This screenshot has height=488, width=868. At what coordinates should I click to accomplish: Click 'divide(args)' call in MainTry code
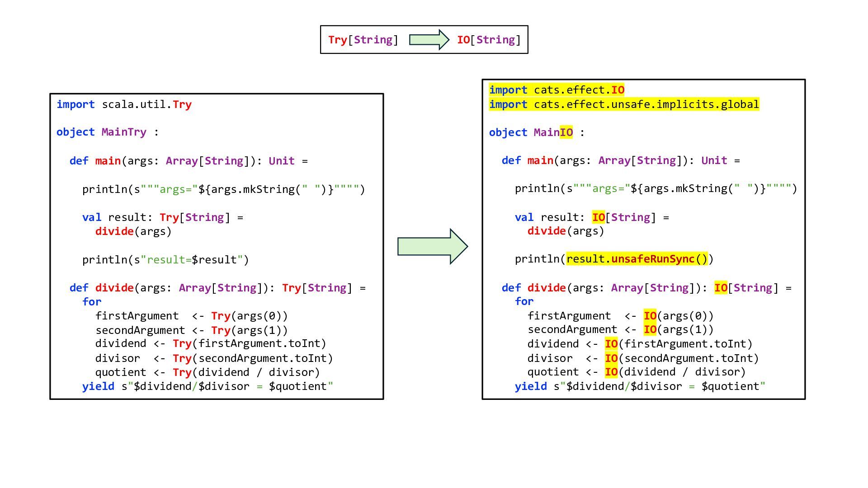click(133, 231)
